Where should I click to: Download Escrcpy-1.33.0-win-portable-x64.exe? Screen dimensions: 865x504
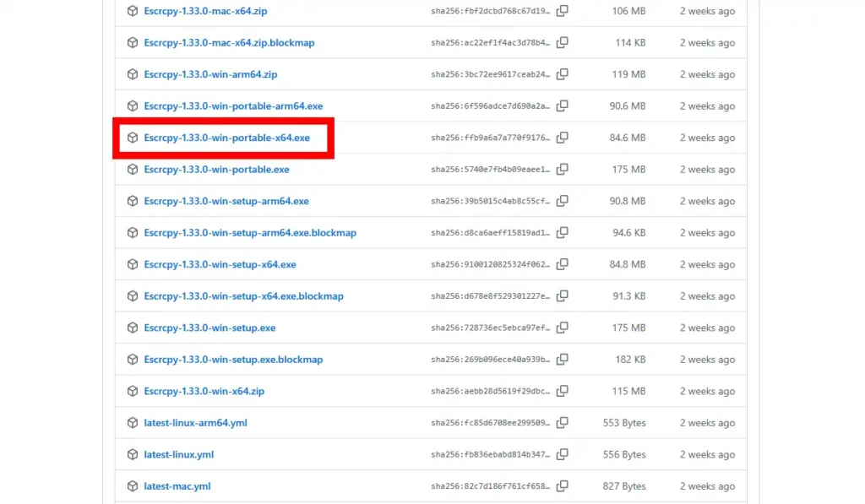(226, 138)
